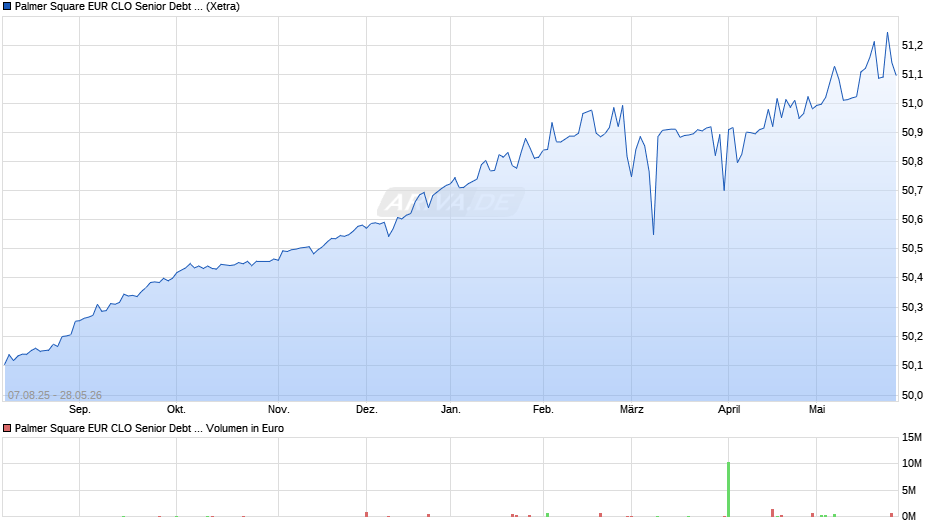Click the 51,1 price axis value
Viewport: 940px width, 526px height.
[912, 74]
